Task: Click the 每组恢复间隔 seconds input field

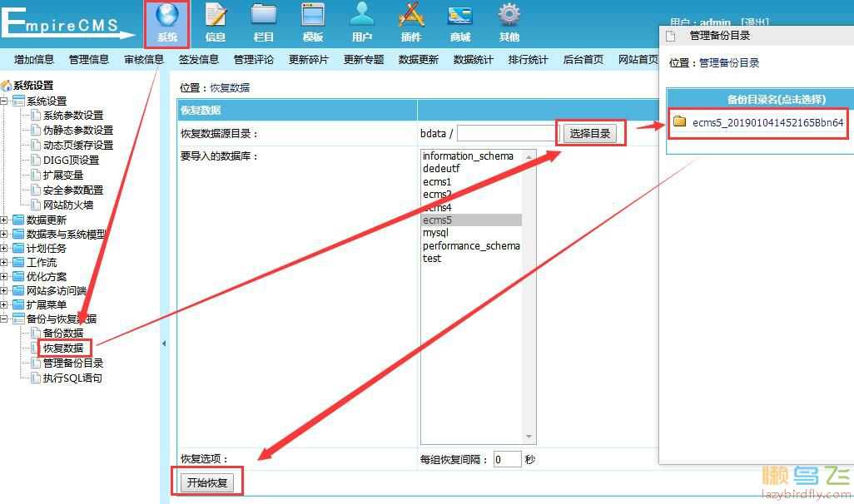Action: [x=507, y=459]
